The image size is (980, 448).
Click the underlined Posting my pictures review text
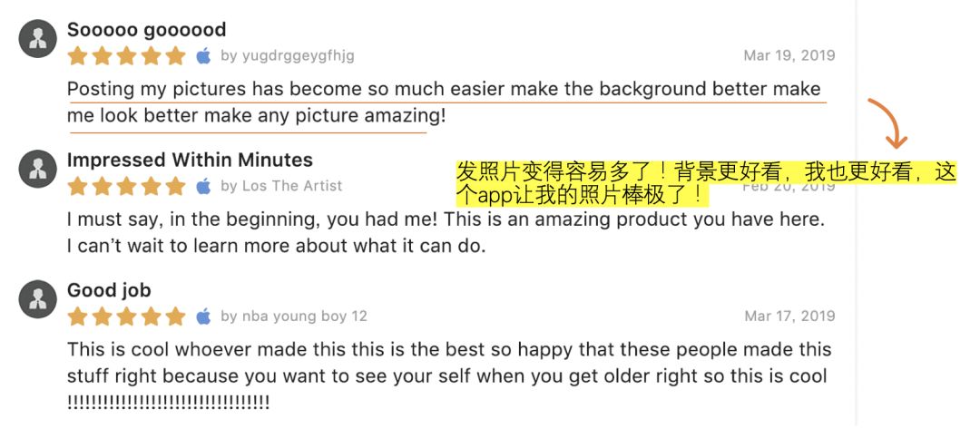click(444, 90)
